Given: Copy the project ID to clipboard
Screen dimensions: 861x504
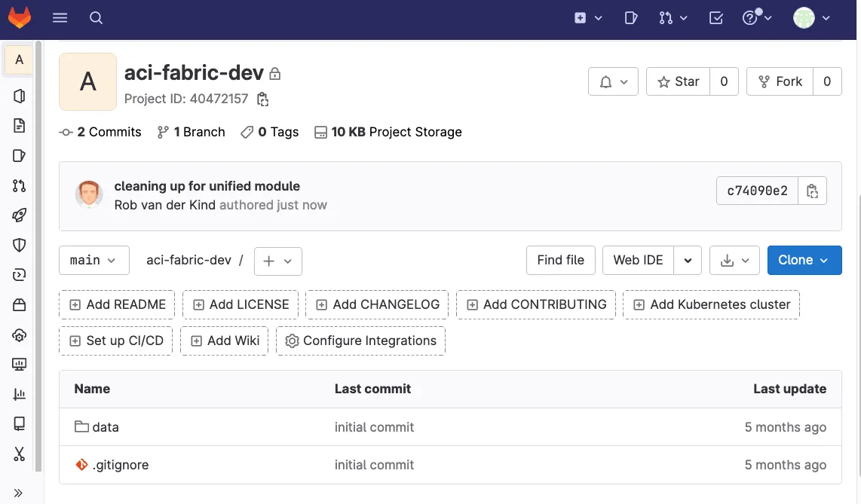Looking at the screenshot, I should click(x=262, y=99).
